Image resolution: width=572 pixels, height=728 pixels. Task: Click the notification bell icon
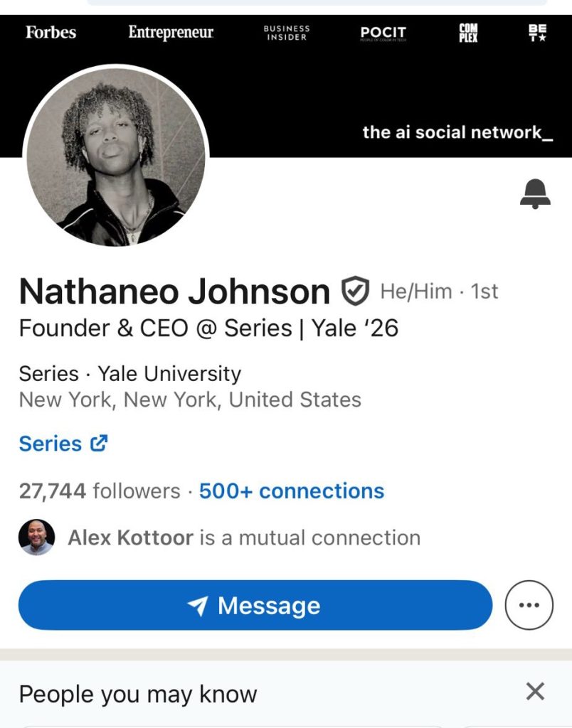[x=535, y=193]
